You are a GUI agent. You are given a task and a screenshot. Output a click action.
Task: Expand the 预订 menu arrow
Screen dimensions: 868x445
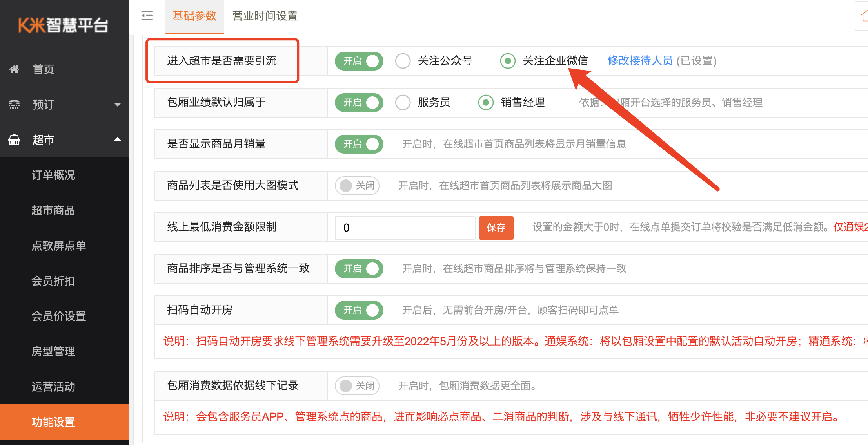click(x=117, y=104)
